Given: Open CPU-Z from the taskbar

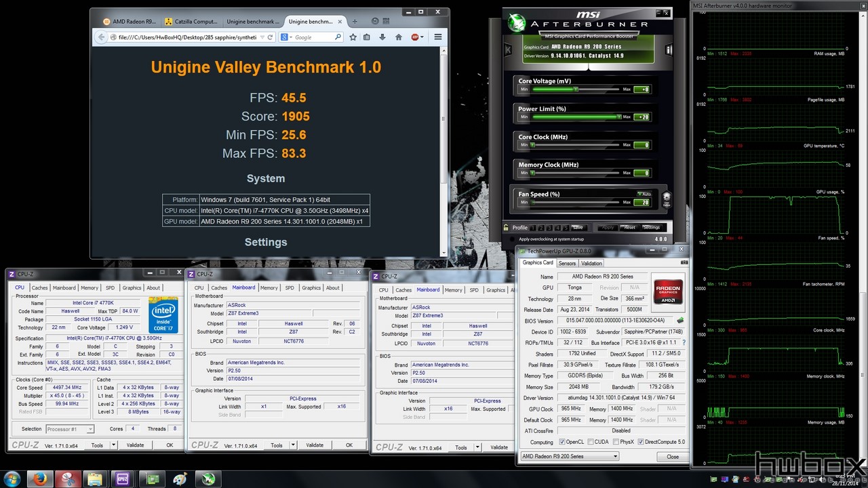Looking at the screenshot, I should pos(123,479).
